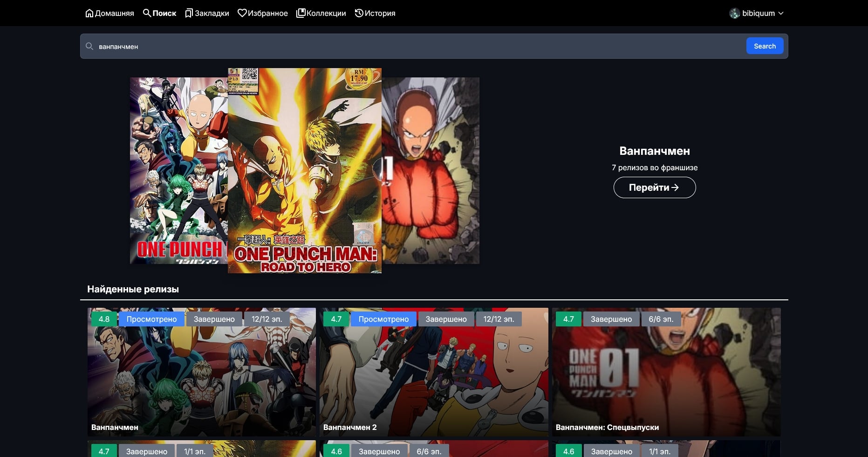Viewport: 868px width, 457px height.
Task: Click the bibiquum user avatar
Action: pyautogui.click(x=735, y=13)
